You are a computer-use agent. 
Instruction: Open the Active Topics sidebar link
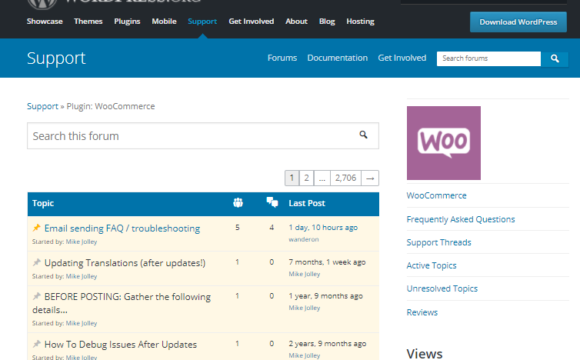[431, 265]
